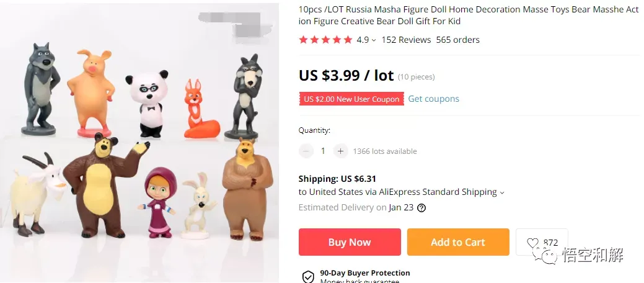Click the 872 wishlist count
The width and height of the screenshot is (644, 283).
(x=550, y=243)
